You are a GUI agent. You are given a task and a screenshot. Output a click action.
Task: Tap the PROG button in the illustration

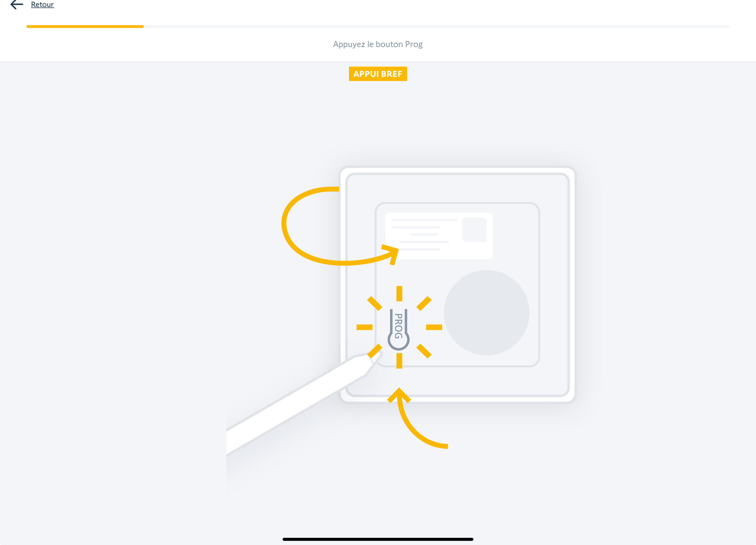pos(398,329)
